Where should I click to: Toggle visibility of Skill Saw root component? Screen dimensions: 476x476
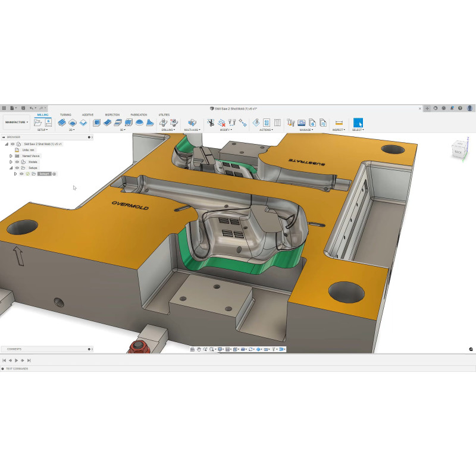(x=12, y=144)
